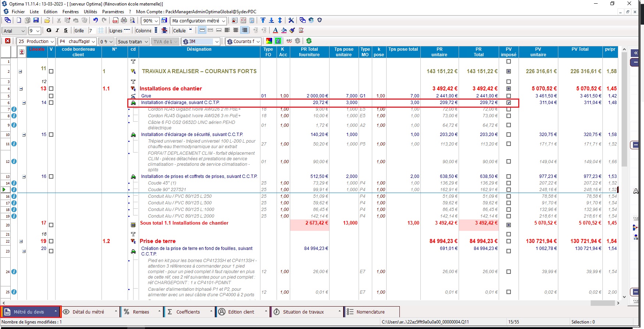Click the green S logo icon

coord(309,41)
